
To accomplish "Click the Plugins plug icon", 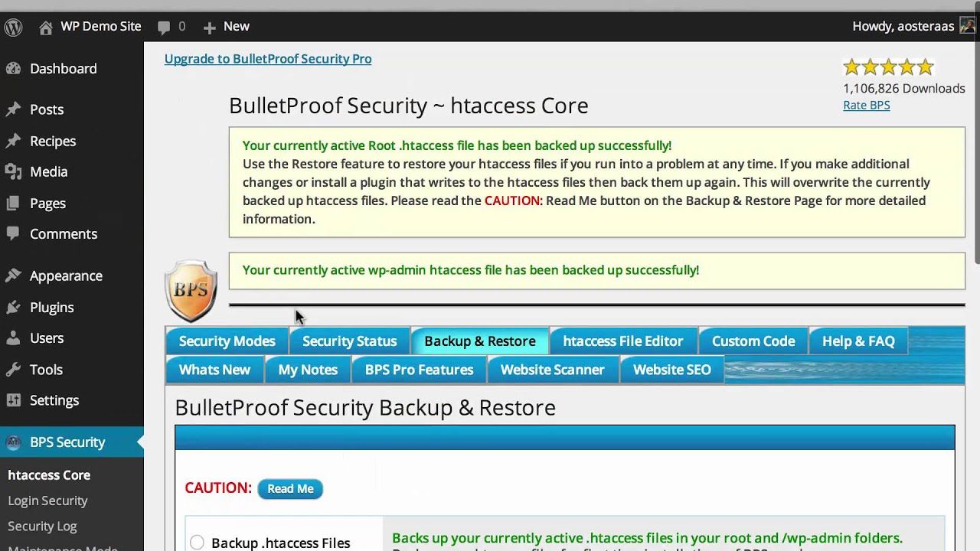I will click(13, 307).
